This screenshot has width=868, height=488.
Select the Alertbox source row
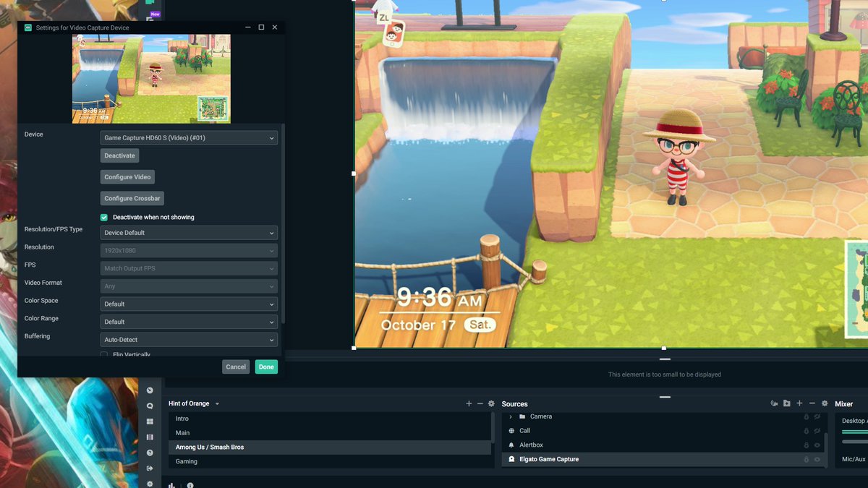pos(663,445)
